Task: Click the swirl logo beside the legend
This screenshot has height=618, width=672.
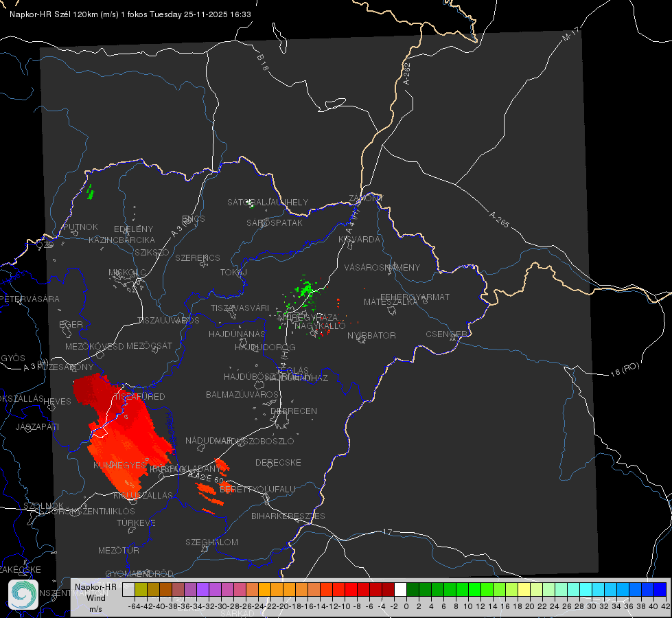Action: click(x=23, y=595)
